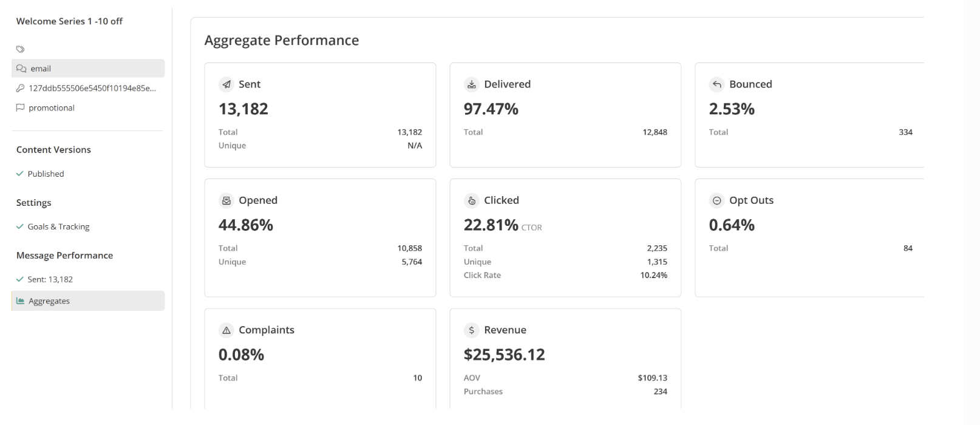This screenshot has width=980, height=425.
Task: Click the minus-circle icon on the Opt Outs card
Action: point(716,200)
